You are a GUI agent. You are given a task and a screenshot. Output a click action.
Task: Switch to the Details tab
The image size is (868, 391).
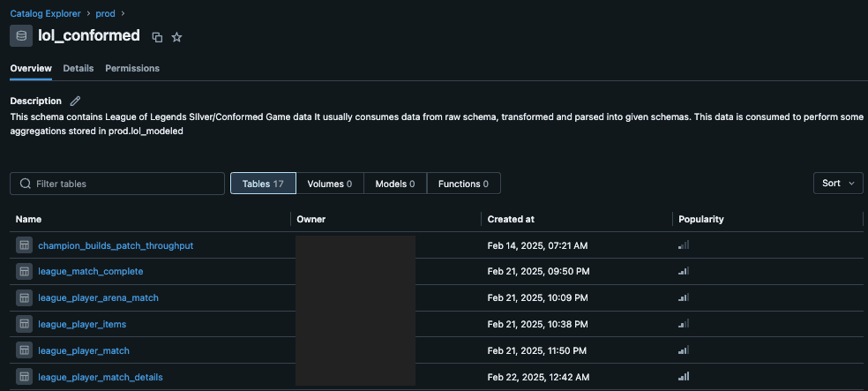tap(78, 68)
